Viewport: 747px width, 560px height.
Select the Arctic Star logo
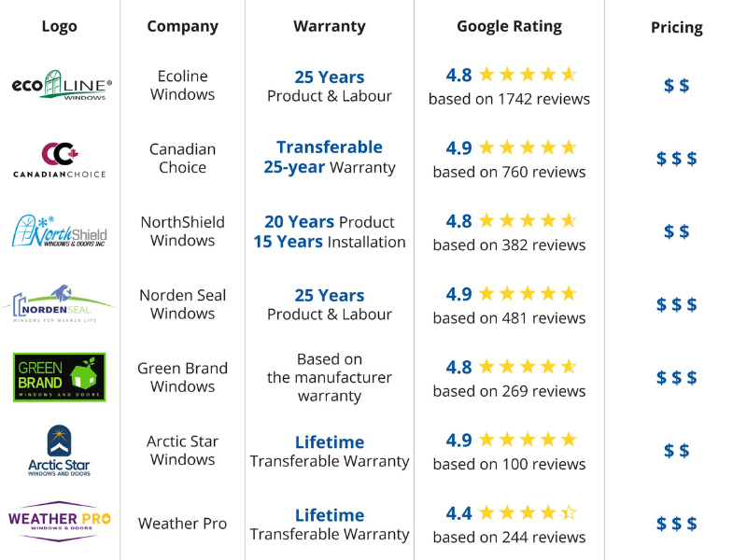coord(60,450)
